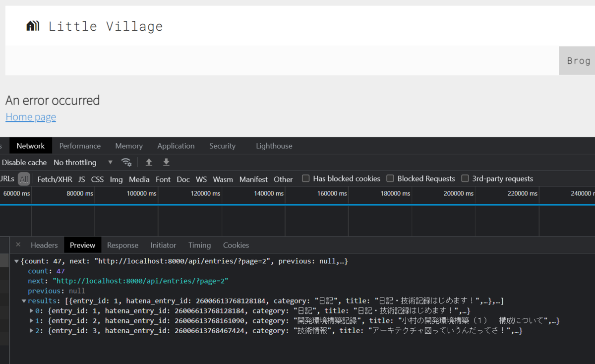595x364 pixels.
Task: Filter by Other requests
Action: [x=283, y=179]
